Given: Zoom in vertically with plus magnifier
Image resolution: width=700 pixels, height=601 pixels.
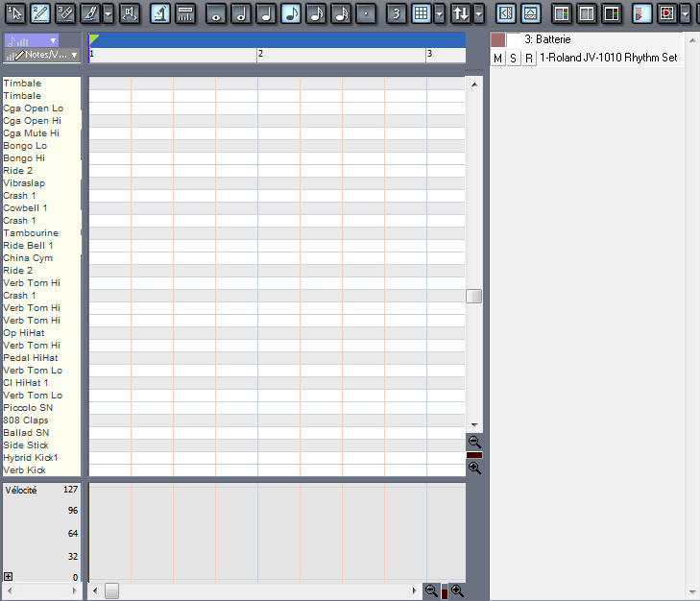Looking at the screenshot, I should [x=474, y=468].
